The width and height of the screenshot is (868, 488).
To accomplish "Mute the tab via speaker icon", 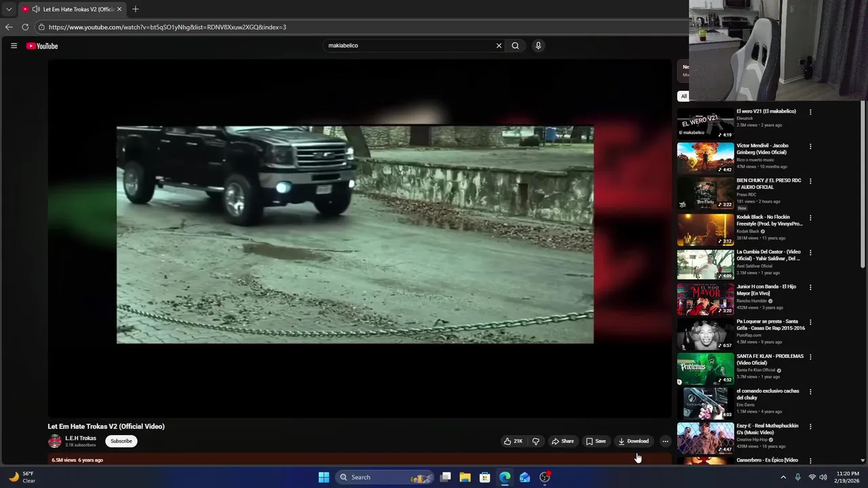I will 35,9.
